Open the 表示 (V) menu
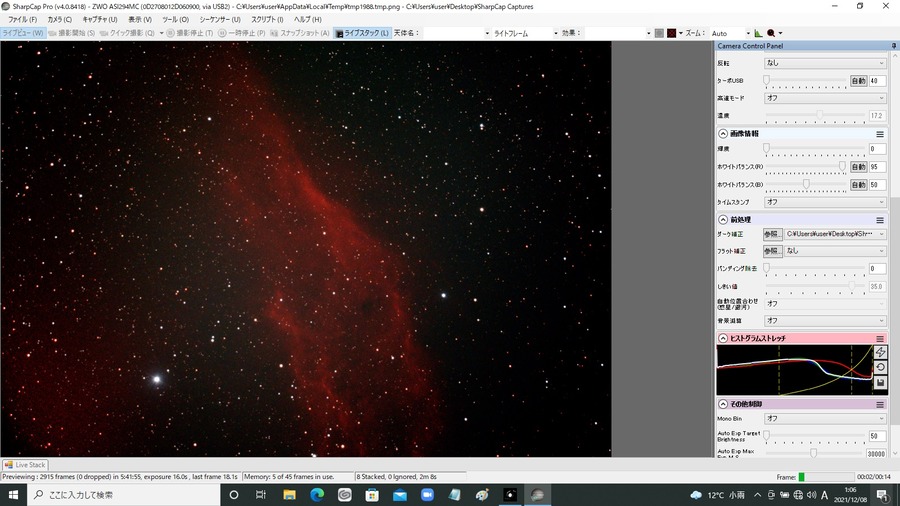 point(139,20)
